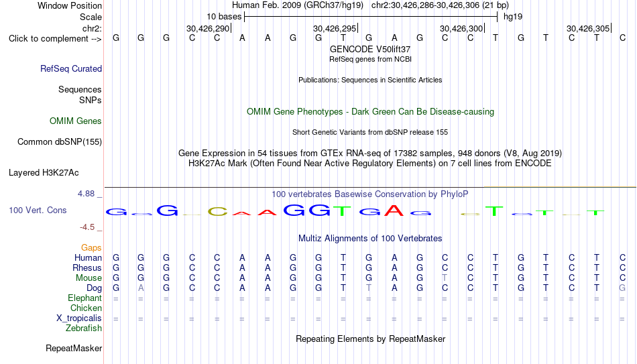This screenshot has width=637, height=364.
Task: Click the 10 bases scale bar
Action: pyautogui.click(x=371, y=17)
